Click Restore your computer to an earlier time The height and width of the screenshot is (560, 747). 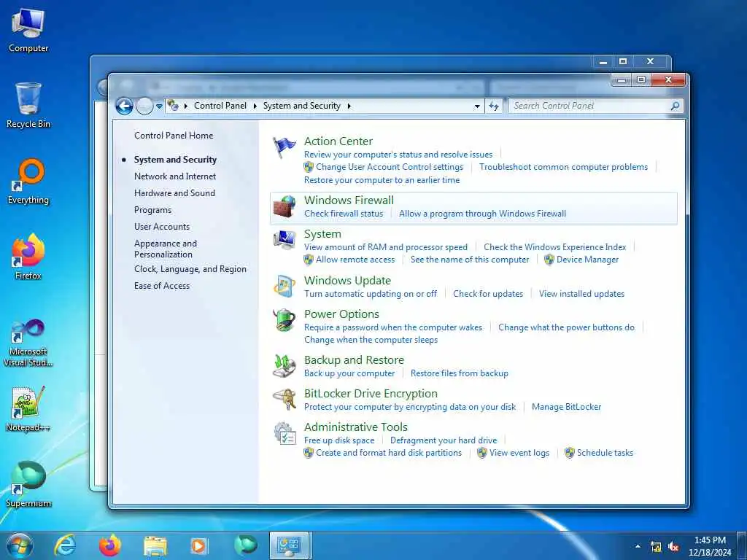(382, 180)
